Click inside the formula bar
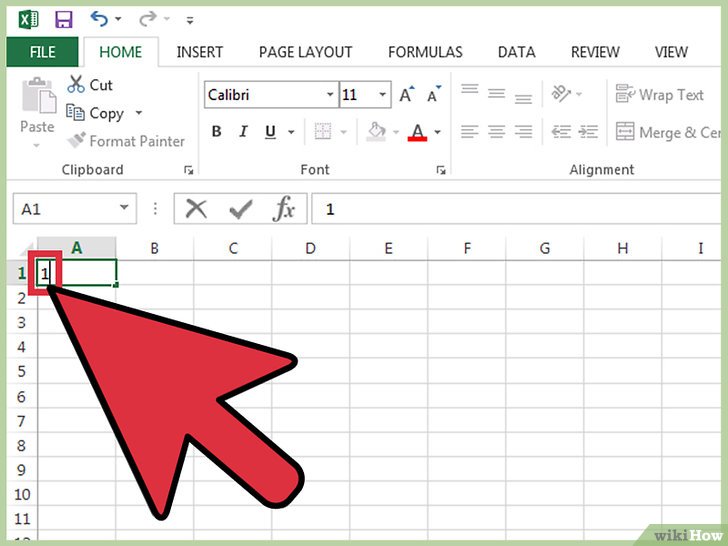 pos(515,209)
